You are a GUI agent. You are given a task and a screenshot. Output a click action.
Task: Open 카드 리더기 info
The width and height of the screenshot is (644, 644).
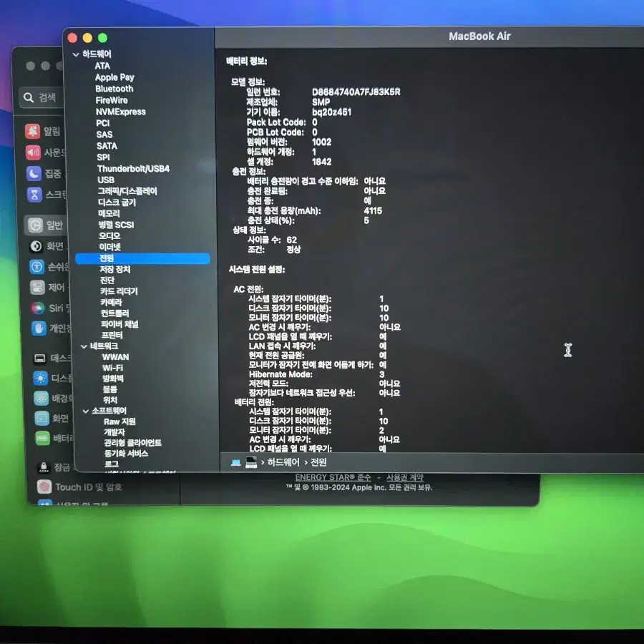119,291
